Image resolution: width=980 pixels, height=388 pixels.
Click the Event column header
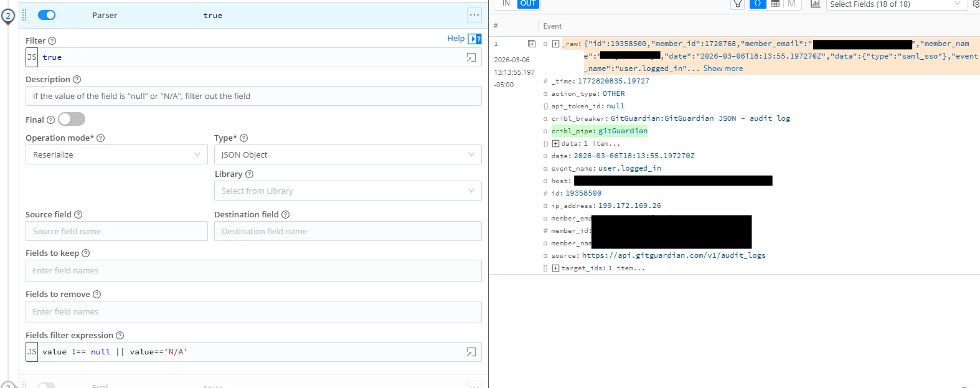[552, 26]
